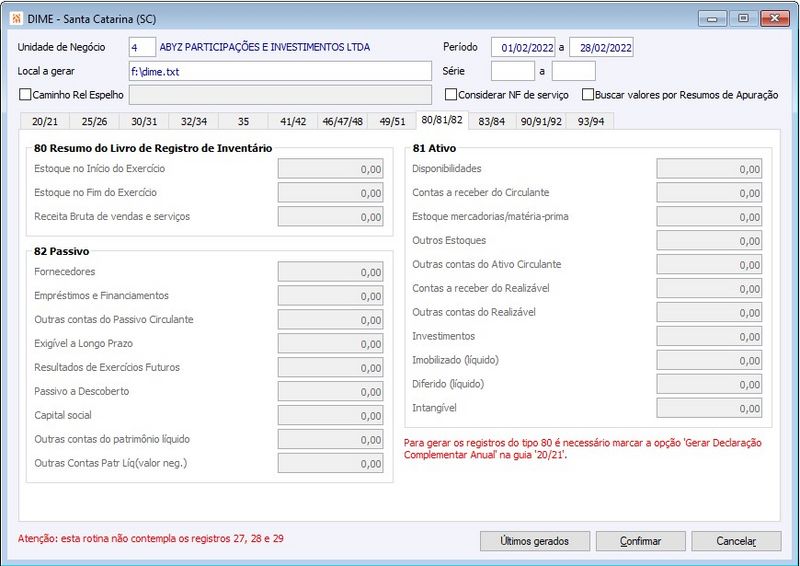Click the 81 Ativo group heading
800x566 pixels.
pos(434,149)
